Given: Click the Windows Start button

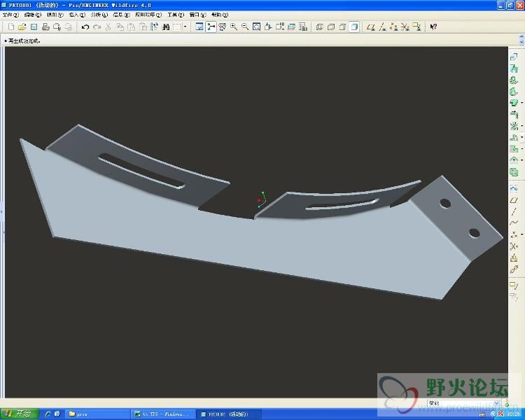Looking at the screenshot, I should tap(20, 414).
